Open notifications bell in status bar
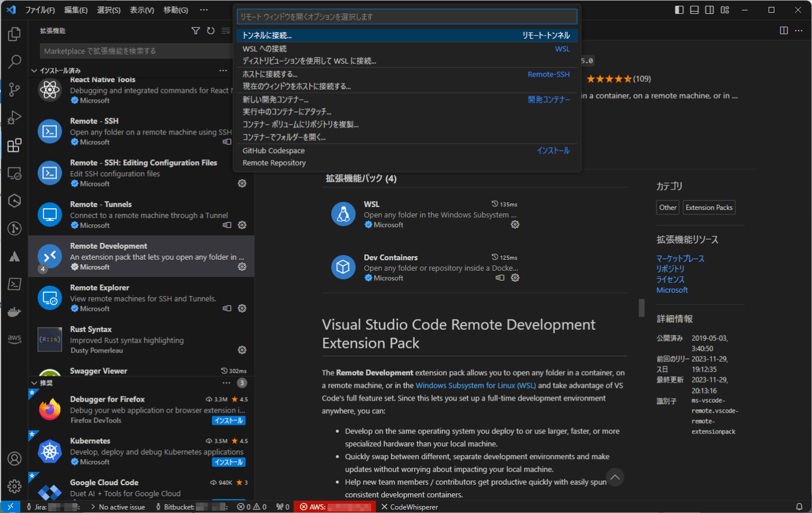 799,507
